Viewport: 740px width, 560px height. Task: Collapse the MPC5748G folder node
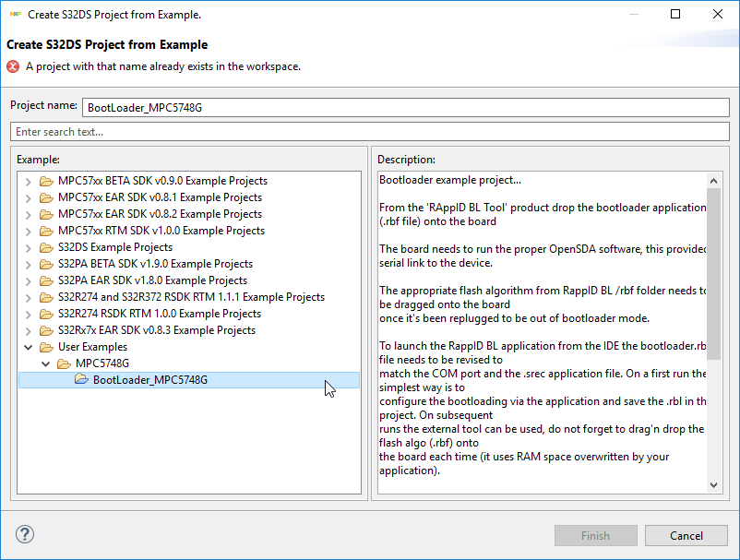point(46,363)
